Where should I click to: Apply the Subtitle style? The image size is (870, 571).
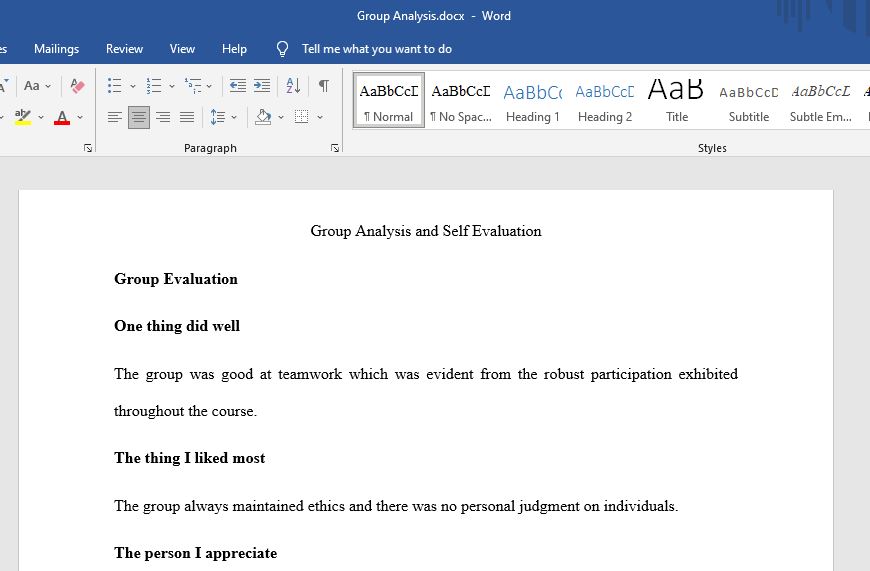coord(749,100)
